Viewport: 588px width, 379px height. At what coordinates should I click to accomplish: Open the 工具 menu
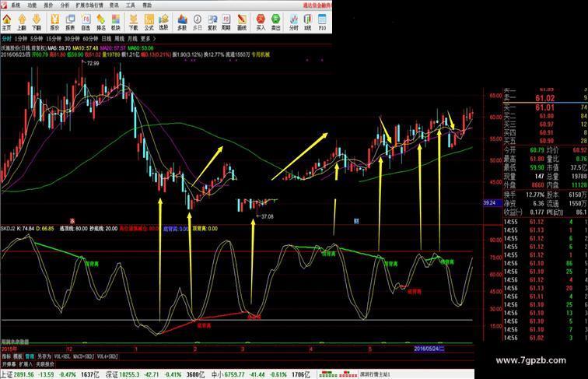[130, 5]
